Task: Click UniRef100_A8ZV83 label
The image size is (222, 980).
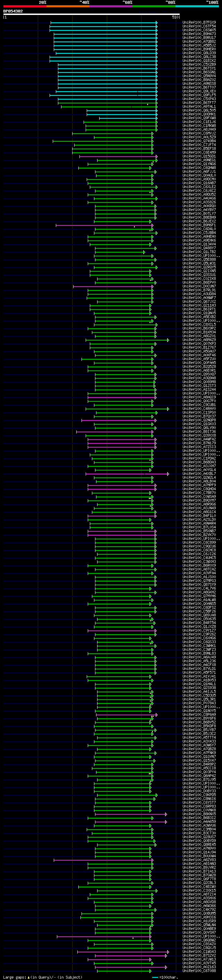Action: pyautogui.click(x=199, y=860)
